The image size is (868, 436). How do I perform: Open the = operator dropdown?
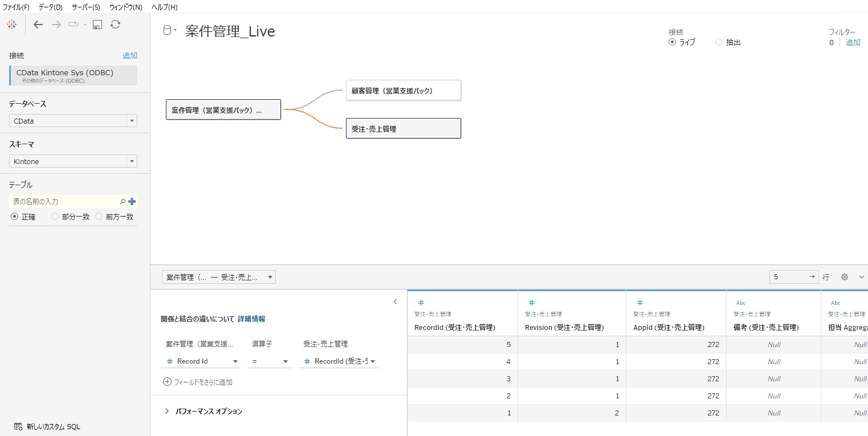tap(269, 361)
